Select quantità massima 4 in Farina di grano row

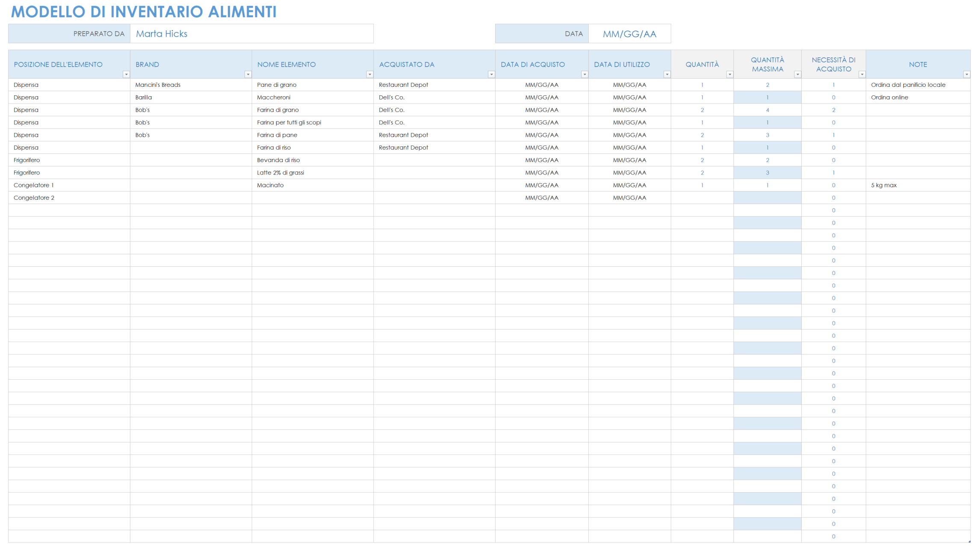click(767, 110)
